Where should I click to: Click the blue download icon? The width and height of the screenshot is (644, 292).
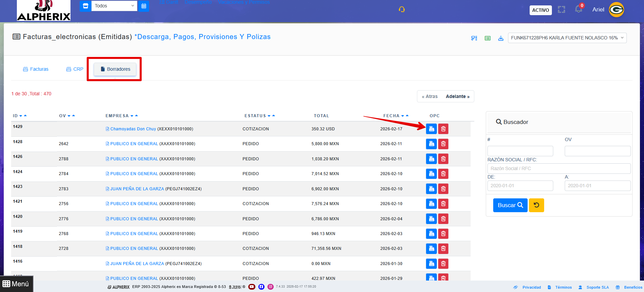[x=501, y=38]
